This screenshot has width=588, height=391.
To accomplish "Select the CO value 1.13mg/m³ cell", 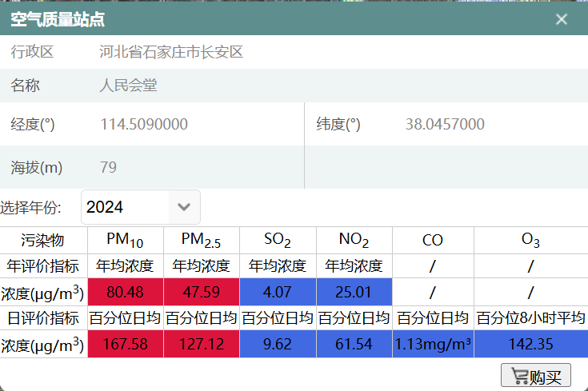I will [433, 345].
